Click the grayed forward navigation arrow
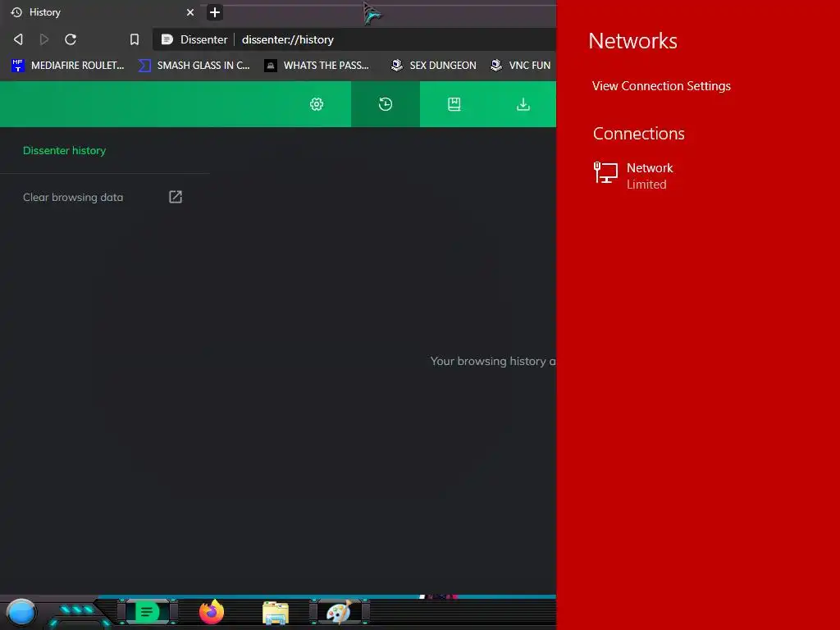This screenshot has height=630, width=840. click(x=44, y=39)
